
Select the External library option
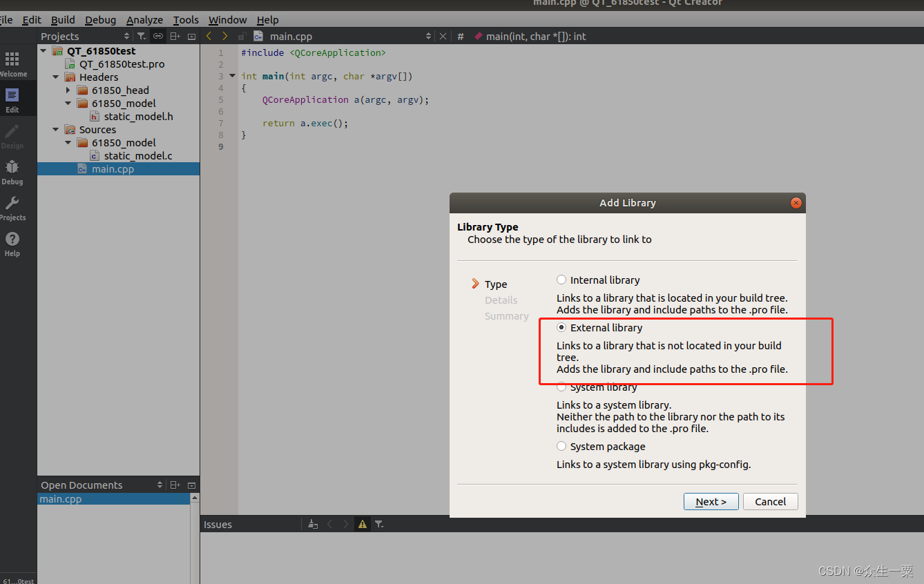[561, 327]
